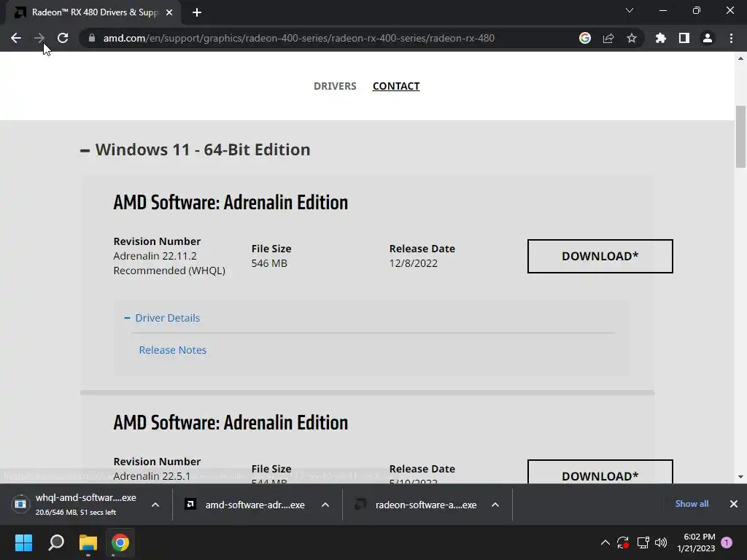Image resolution: width=747 pixels, height=560 pixels.
Task: Open the notification count badge
Action: 727,542
